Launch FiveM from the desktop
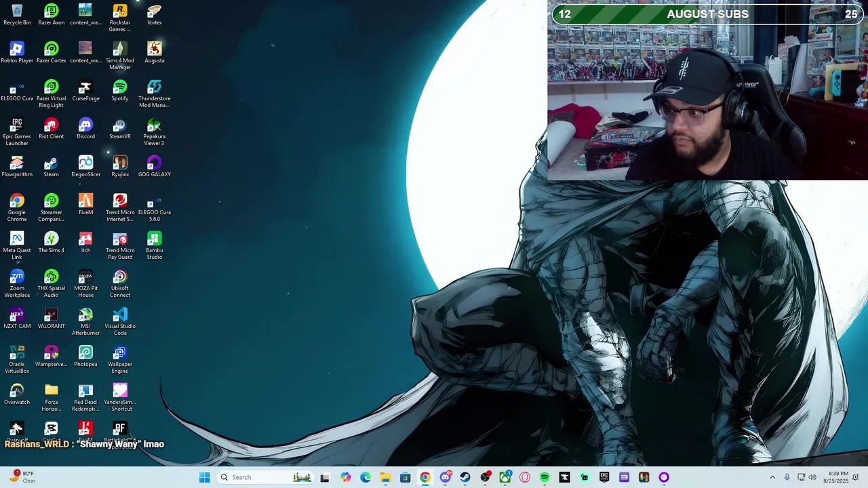Viewport: 868px width, 488px height. point(85,205)
